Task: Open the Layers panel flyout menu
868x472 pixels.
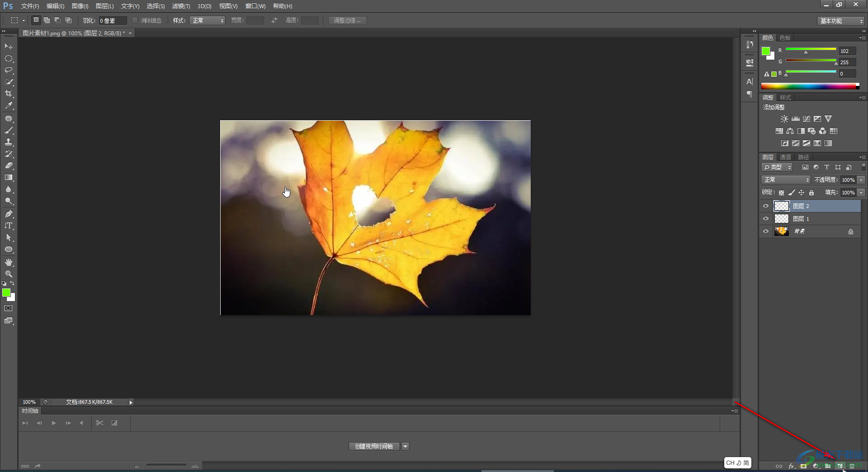Action: [863, 157]
